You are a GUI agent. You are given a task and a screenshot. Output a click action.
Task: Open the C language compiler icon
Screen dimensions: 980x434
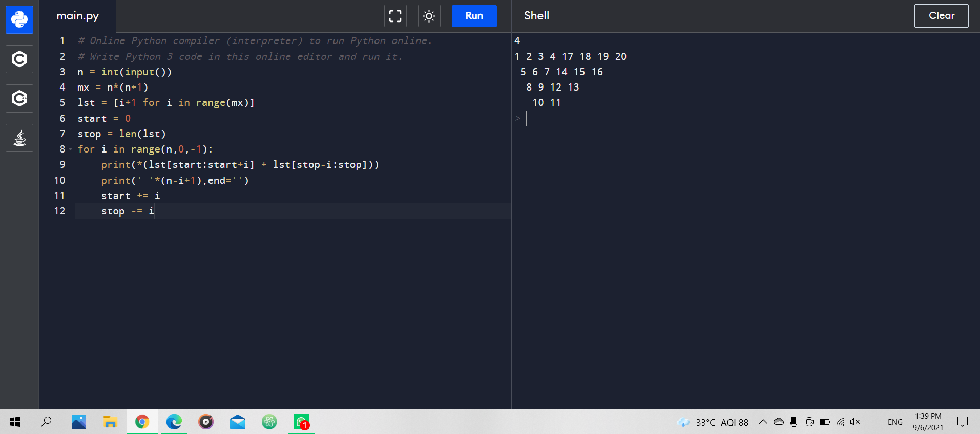click(x=19, y=59)
